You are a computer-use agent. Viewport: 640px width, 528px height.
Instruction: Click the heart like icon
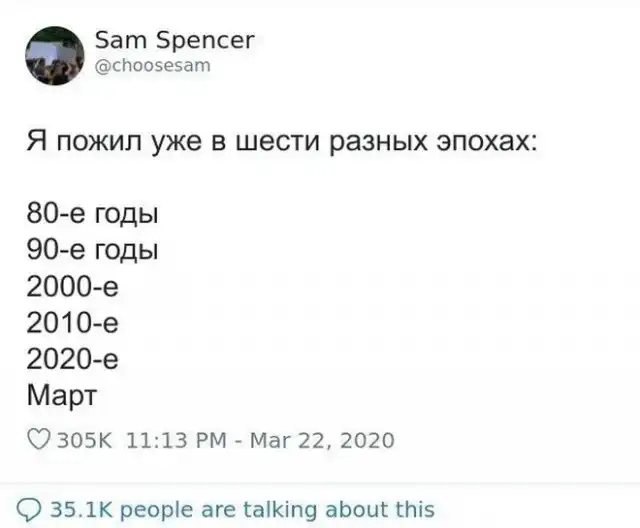(x=39, y=440)
